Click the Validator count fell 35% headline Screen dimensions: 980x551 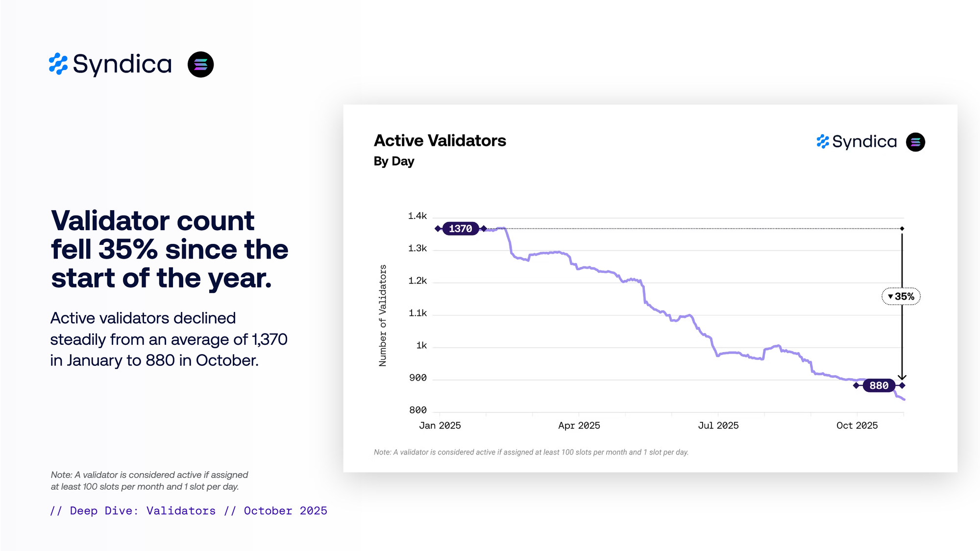(x=170, y=249)
